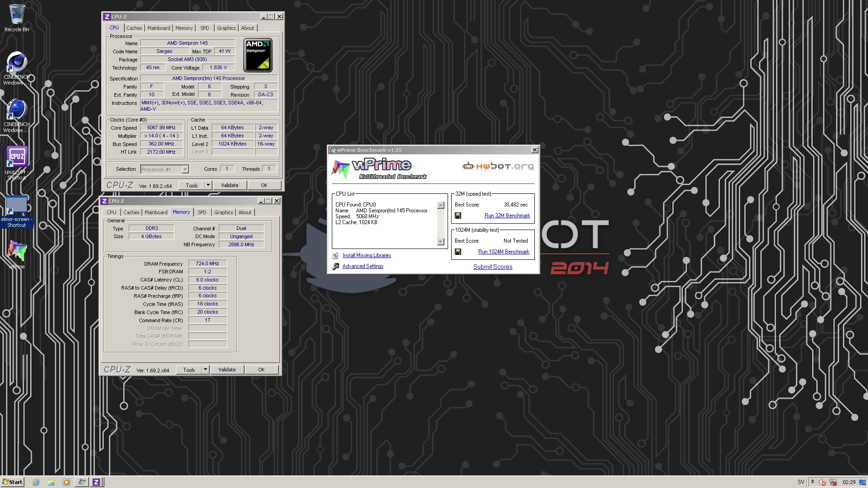868x488 pixels.
Task: Click the AMD Sempron logo in CPU-Z
Action: coord(258,55)
